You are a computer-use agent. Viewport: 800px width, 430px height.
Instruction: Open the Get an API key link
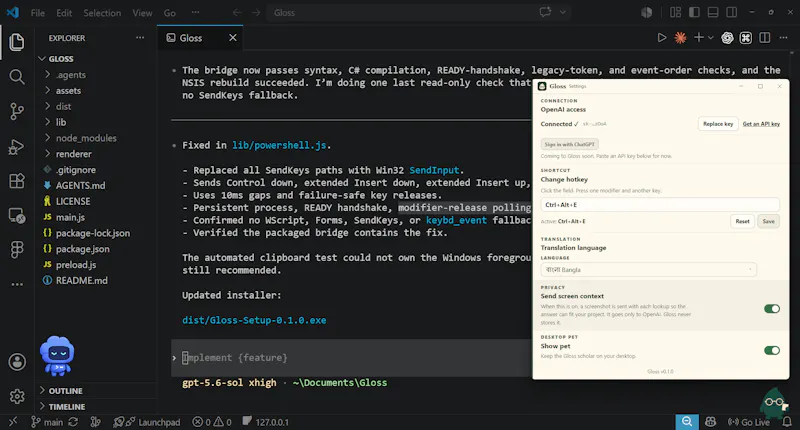point(761,124)
